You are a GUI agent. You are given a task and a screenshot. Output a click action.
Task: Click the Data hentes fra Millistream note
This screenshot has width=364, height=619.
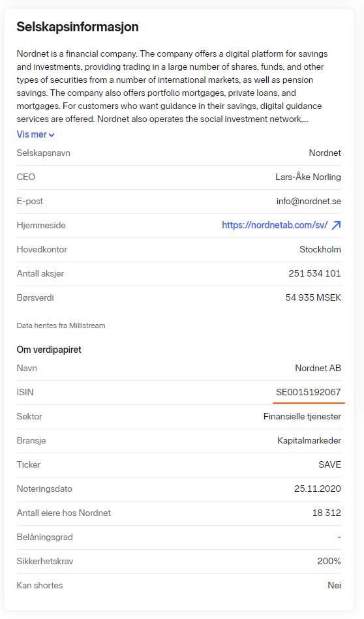(x=61, y=325)
